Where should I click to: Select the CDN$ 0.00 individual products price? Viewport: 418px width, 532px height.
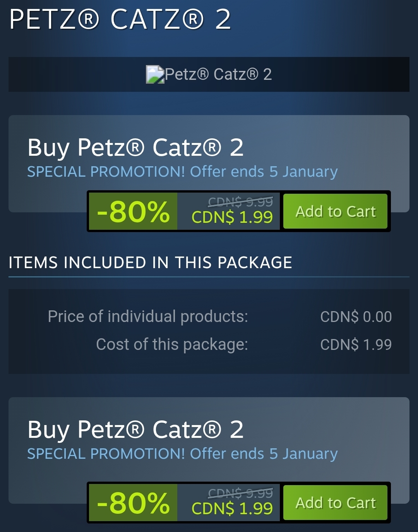pos(356,317)
